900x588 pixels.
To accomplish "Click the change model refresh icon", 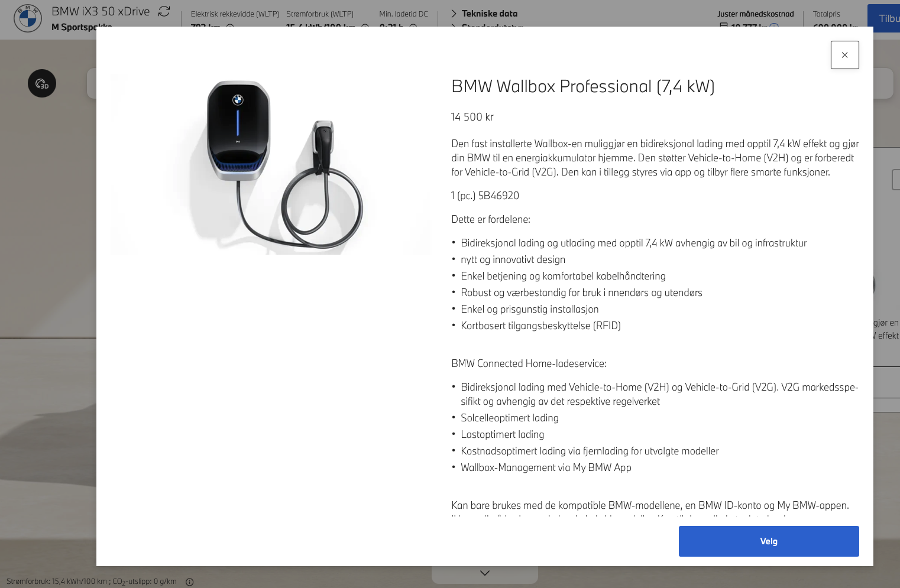I will click(164, 11).
